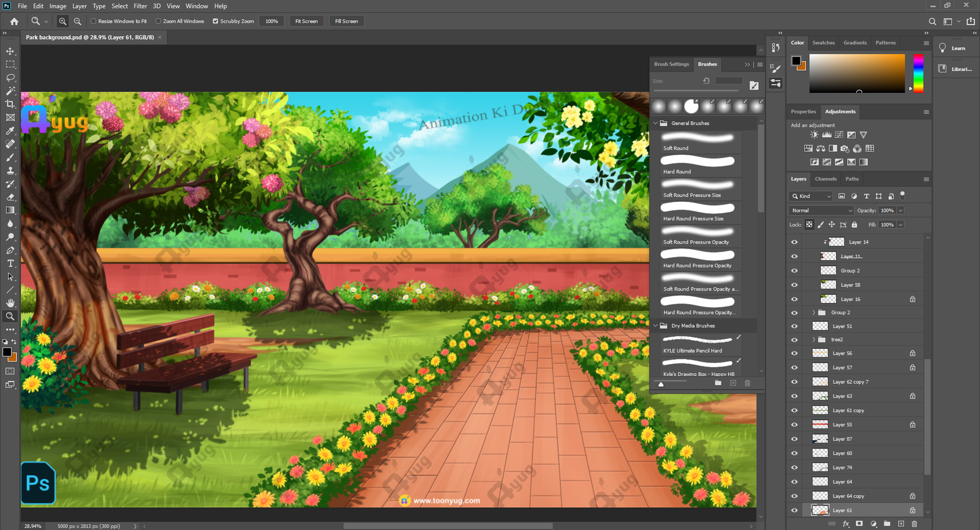Open the layer filter Kind dropdown
The image size is (980, 530).
(x=811, y=196)
